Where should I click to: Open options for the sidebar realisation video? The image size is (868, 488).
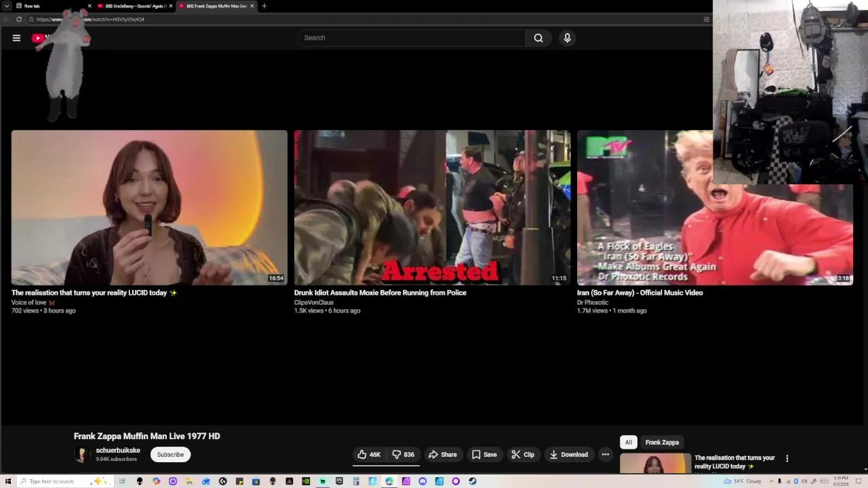pyautogui.click(x=787, y=459)
